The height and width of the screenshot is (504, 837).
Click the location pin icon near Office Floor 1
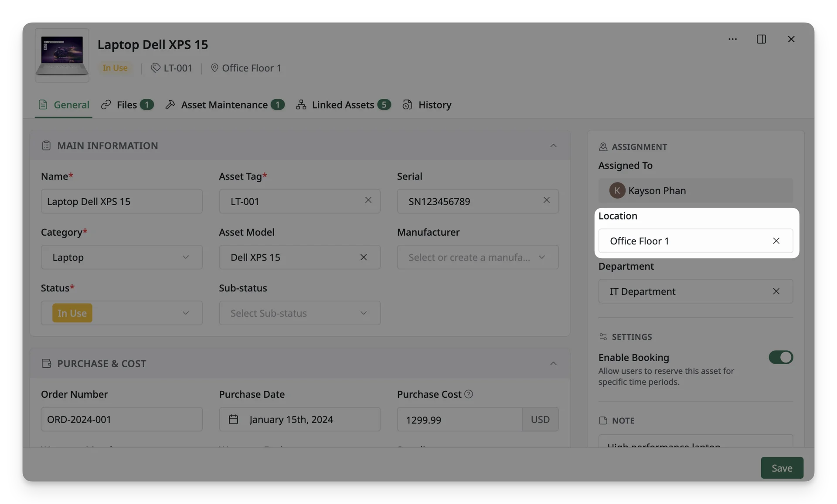[214, 68]
